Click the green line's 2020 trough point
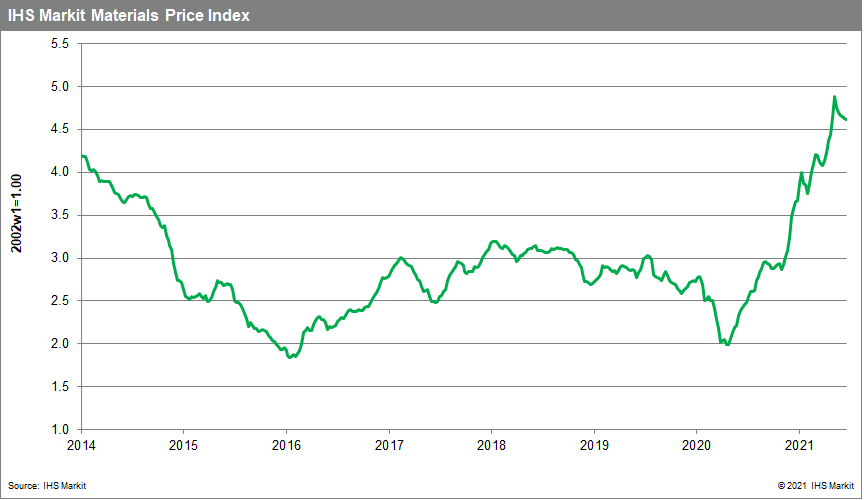 727,344
